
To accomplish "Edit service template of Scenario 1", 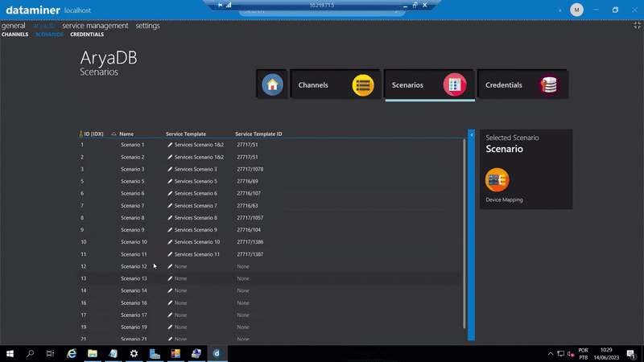I will coord(170,145).
